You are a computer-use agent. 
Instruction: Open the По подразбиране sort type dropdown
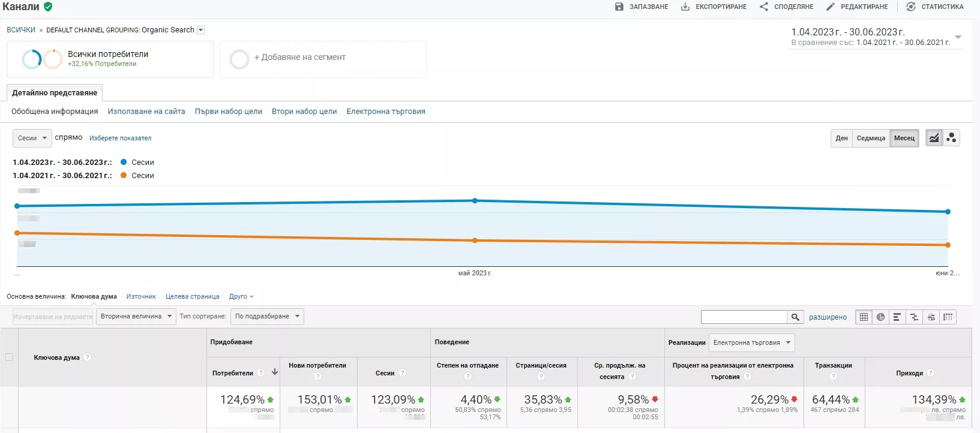pyautogui.click(x=267, y=317)
